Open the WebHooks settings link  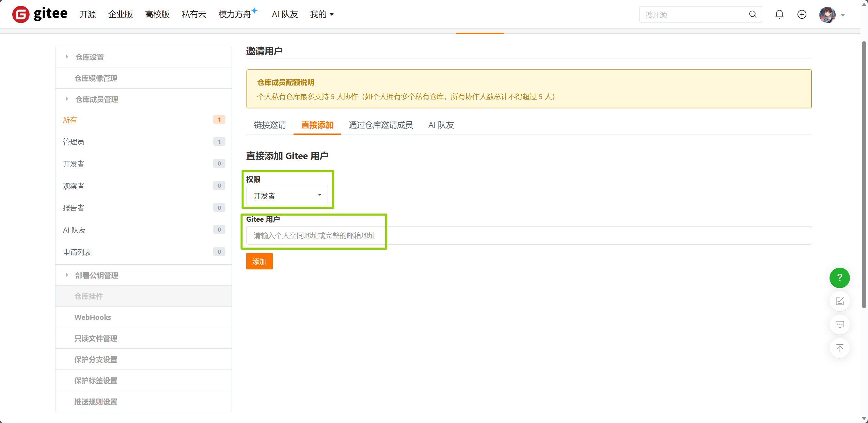click(x=93, y=317)
